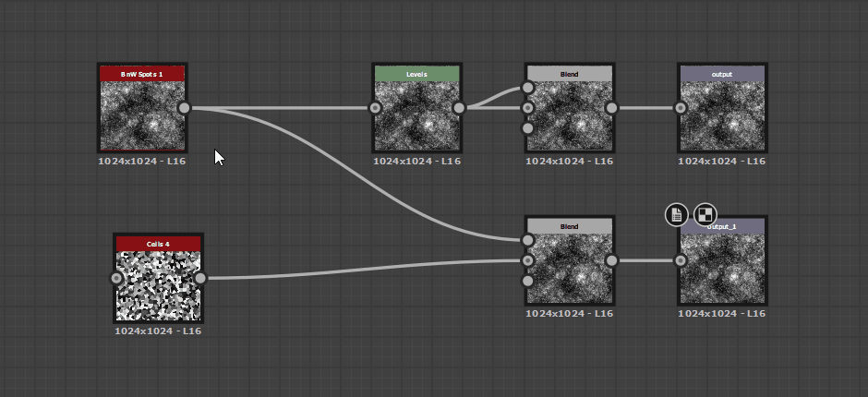The image size is (868, 397).
Task: Click output connector of the Levels node
Action: 459,108
